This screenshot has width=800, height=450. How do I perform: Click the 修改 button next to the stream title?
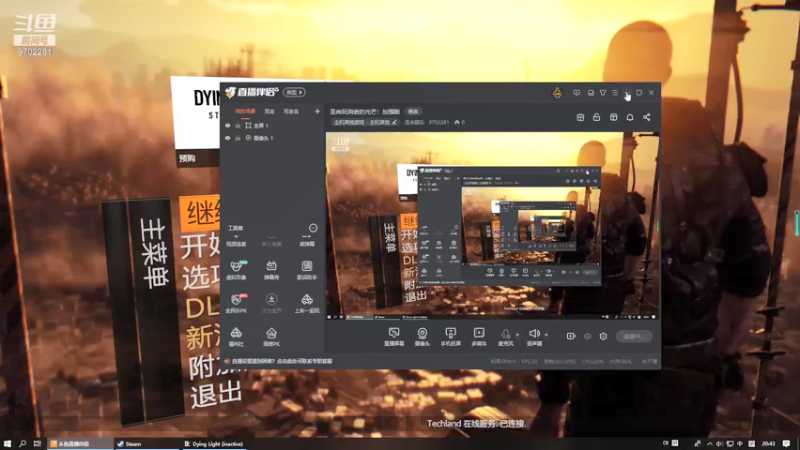pos(413,111)
